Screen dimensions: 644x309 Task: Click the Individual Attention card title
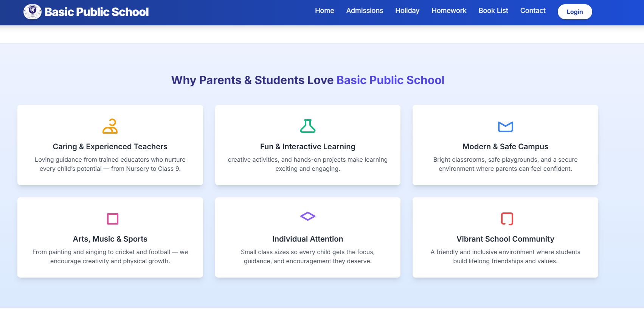click(x=307, y=239)
